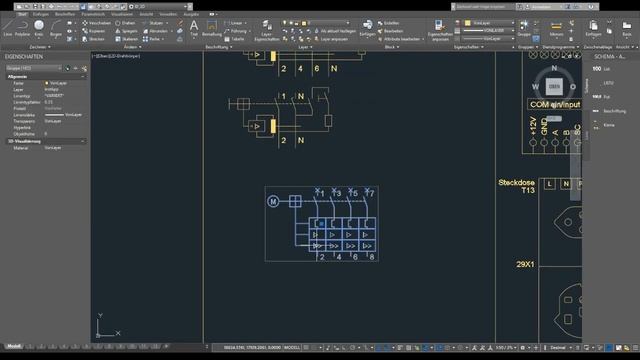Click the Linientyp VONLAYER property value

54,96
